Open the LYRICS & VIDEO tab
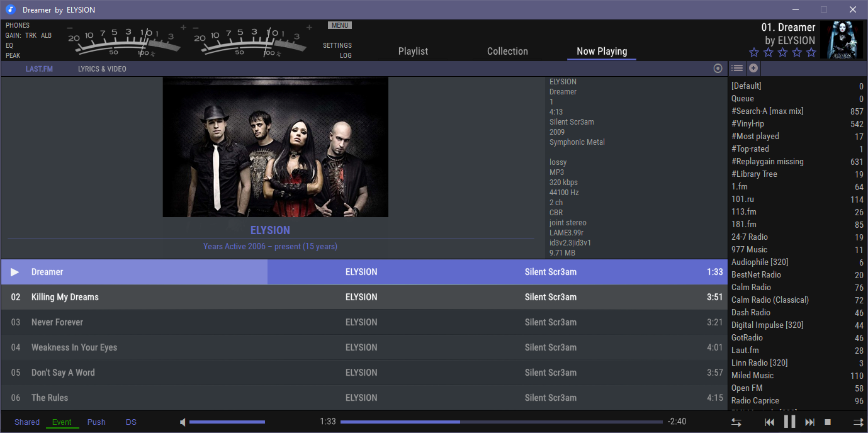Screen dimensions: 868x433 tap(102, 69)
